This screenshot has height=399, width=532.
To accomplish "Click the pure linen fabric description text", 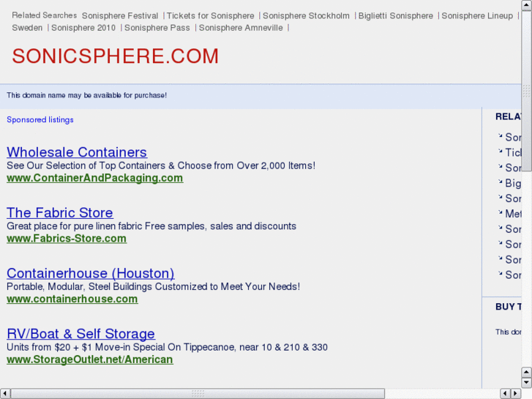I will pyautogui.click(x=151, y=226).
